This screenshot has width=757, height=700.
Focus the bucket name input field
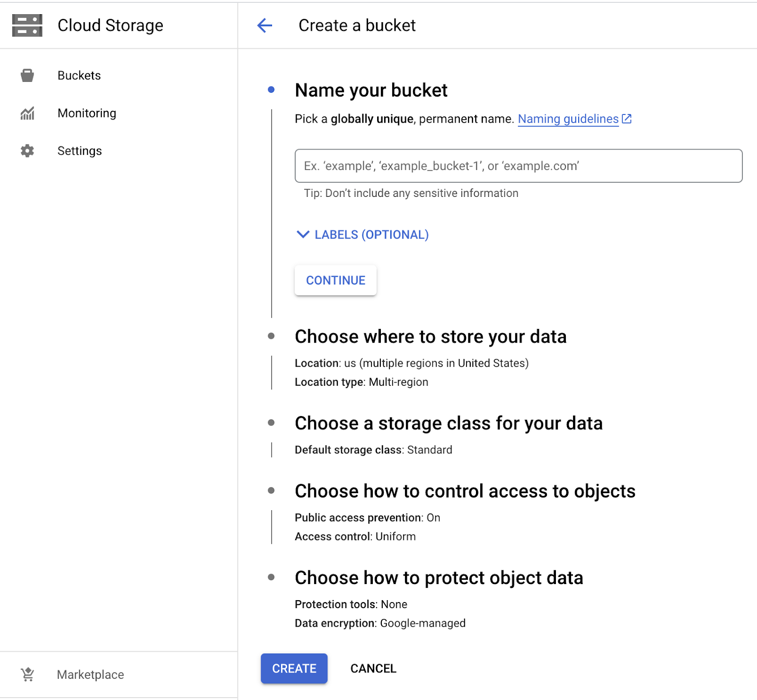pyautogui.click(x=518, y=166)
